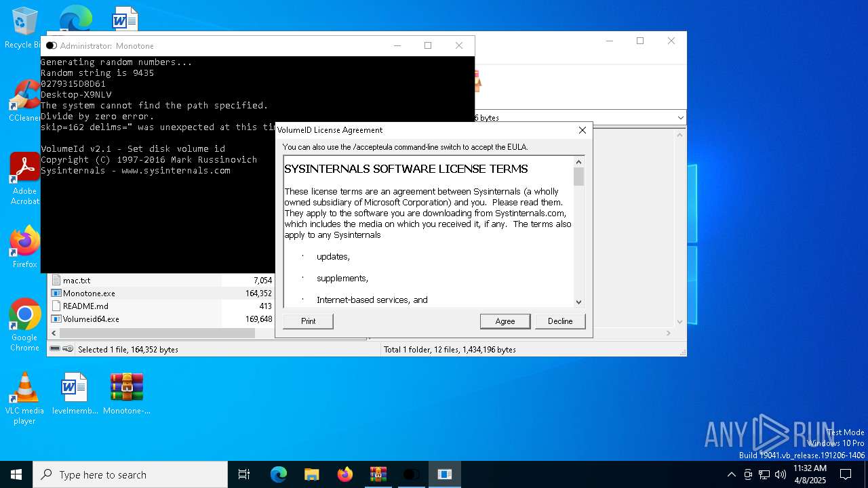The height and width of the screenshot is (488, 868).
Task: Click the WinRAR vertical scrollbar up arrow
Action: pyautogui.click(x=680, y=134)
